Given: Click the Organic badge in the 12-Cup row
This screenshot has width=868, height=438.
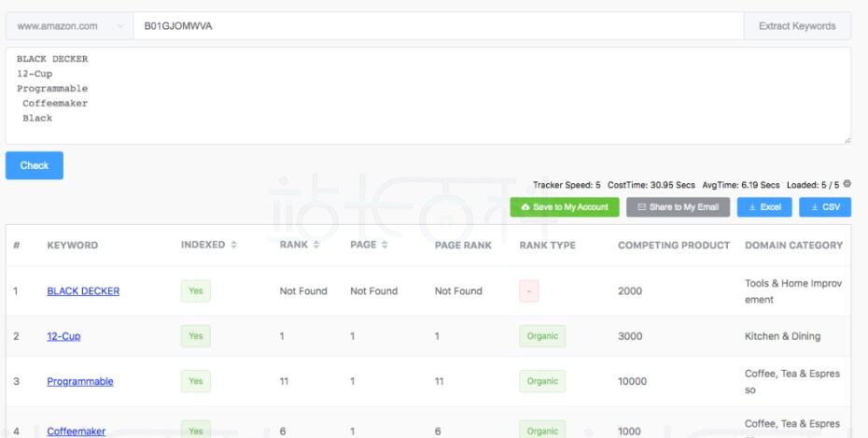Looking at the screenshot, I should pos(542,336).
